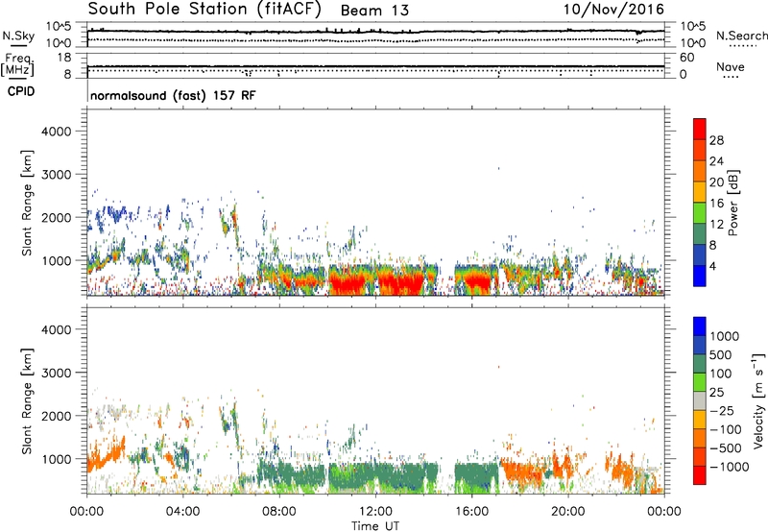768x532 pixels.
Task: Pick the Power colorbar segment between 4 and 8
Action: point(700,255)
